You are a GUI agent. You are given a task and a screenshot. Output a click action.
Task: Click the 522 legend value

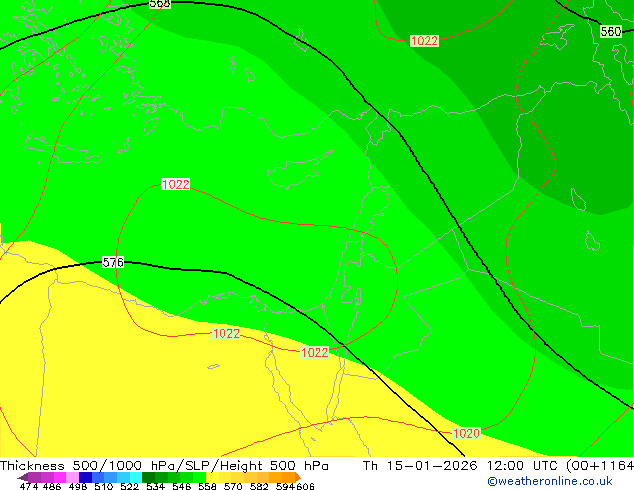click(129, 486)
